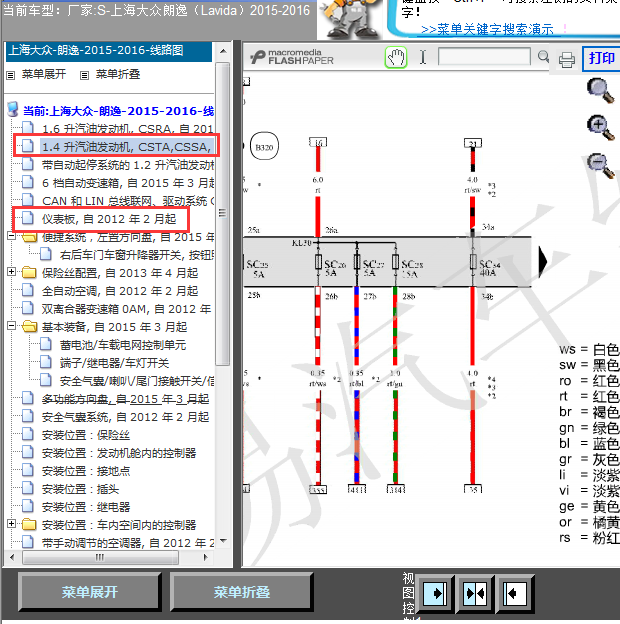Expand the 保险丝配置 folder node
Viewport: 620px width, 624px height.
12,272
